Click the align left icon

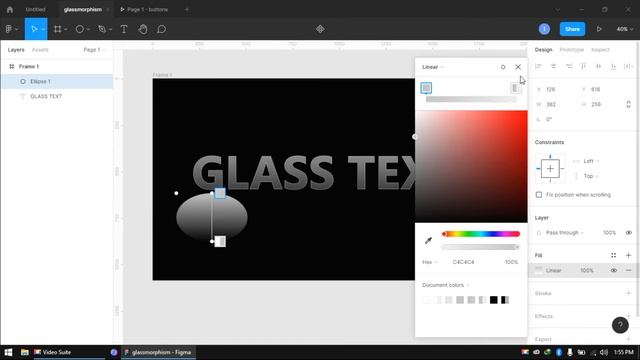click(x=538, y=66)
